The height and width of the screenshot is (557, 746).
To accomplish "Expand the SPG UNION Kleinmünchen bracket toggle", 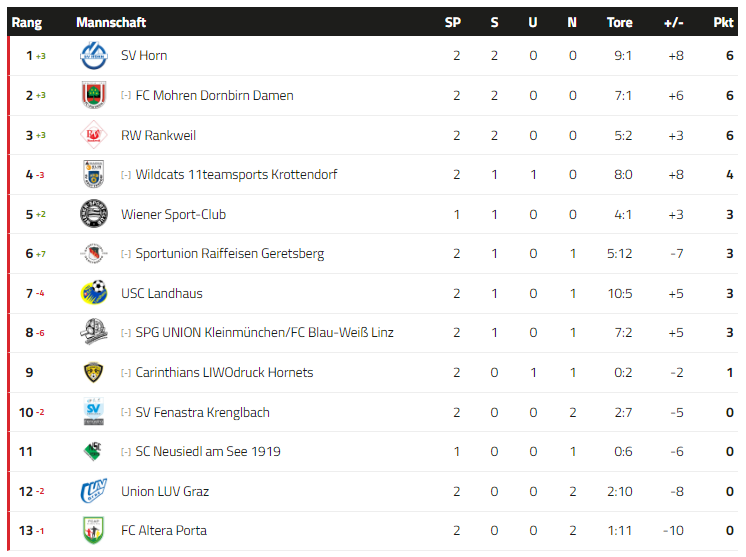I will 126,333.
